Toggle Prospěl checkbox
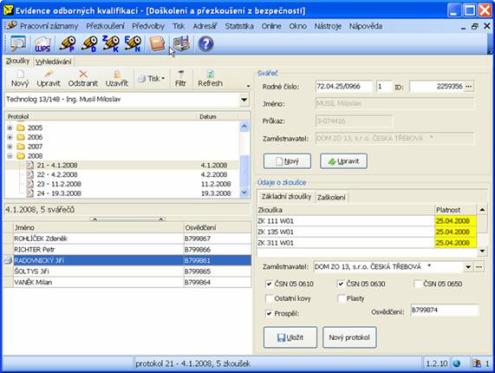Image resolution: width=495 pixels, height=373 pixels. (269, 313)
